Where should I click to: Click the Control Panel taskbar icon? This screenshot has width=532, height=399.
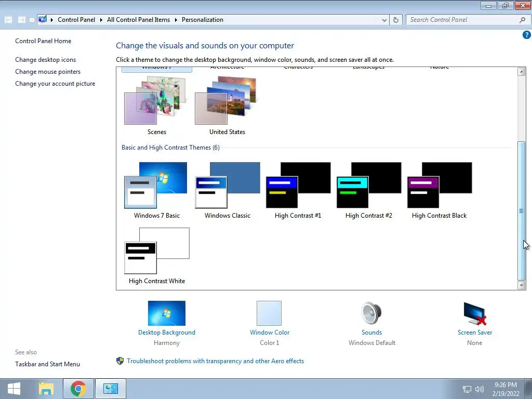(111, 389)
